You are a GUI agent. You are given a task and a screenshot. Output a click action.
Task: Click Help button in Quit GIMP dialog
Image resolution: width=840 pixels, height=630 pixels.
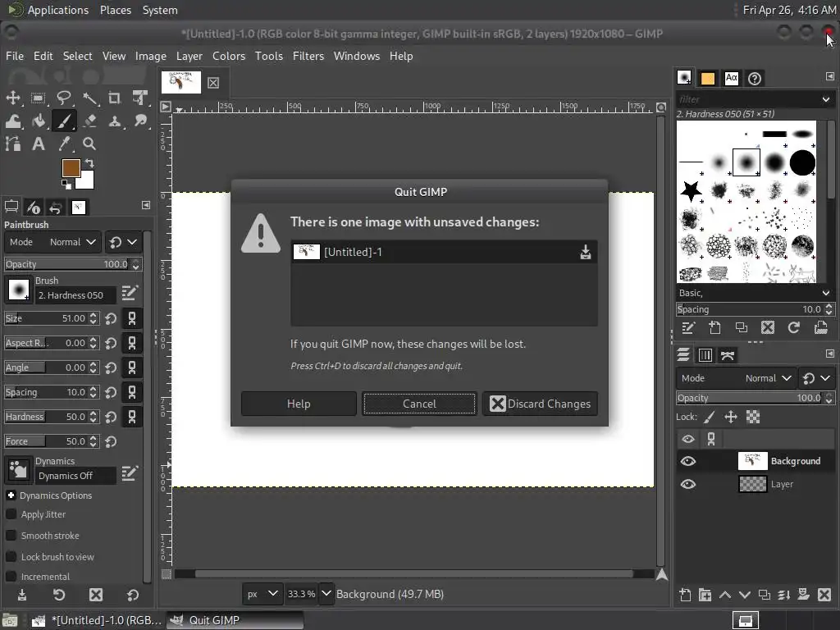pos(299,404)
